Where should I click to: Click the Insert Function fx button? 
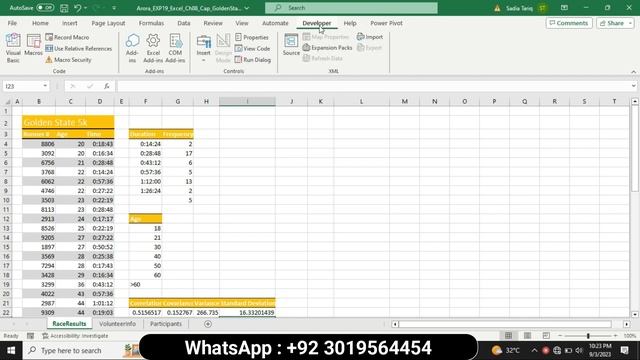click(107, 86)
